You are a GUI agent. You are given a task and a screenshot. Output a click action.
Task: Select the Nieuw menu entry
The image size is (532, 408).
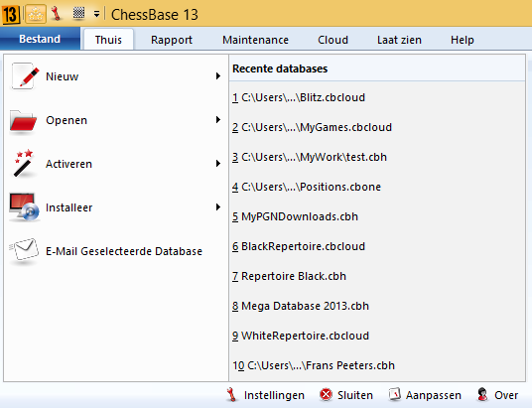[115, 76]
